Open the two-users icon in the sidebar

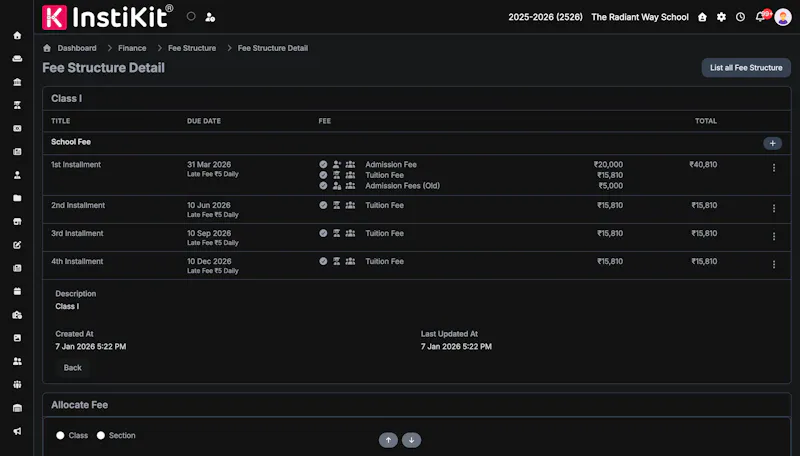(x=17, y=361)
